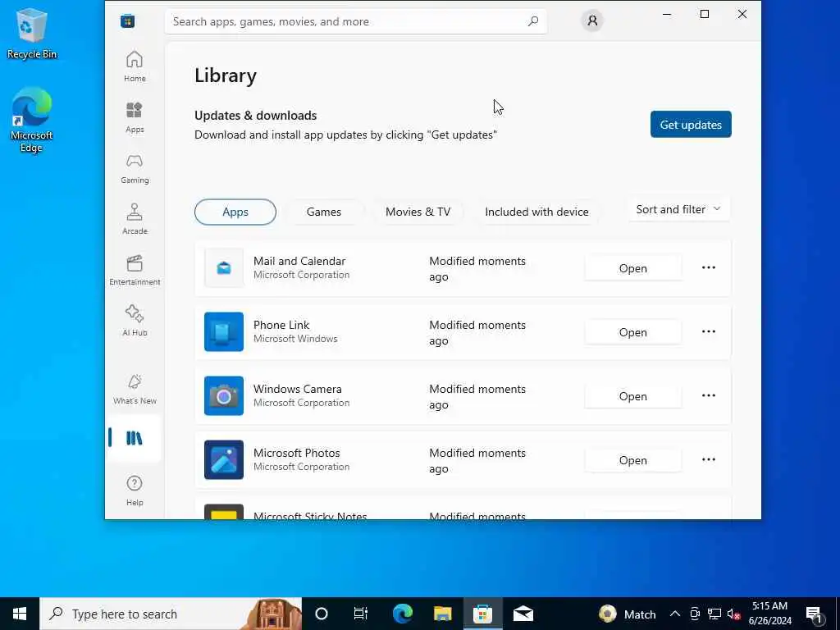
Task: Open the Windows Start menu
Action: (20, 614)
